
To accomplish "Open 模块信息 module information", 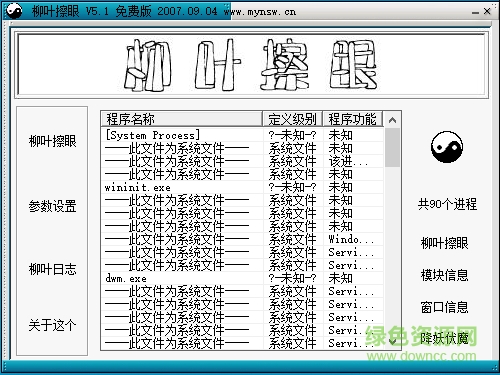I will coord(444,275).
